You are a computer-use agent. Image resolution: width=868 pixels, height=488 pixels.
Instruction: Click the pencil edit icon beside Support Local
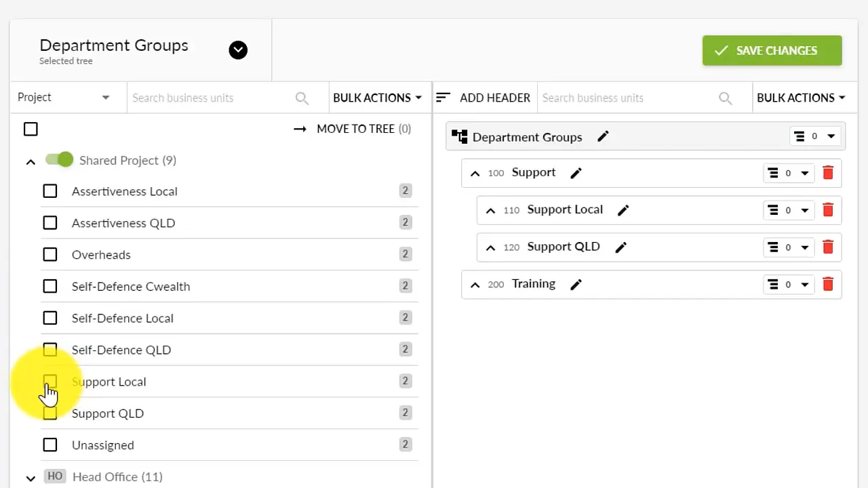(623, 210)
